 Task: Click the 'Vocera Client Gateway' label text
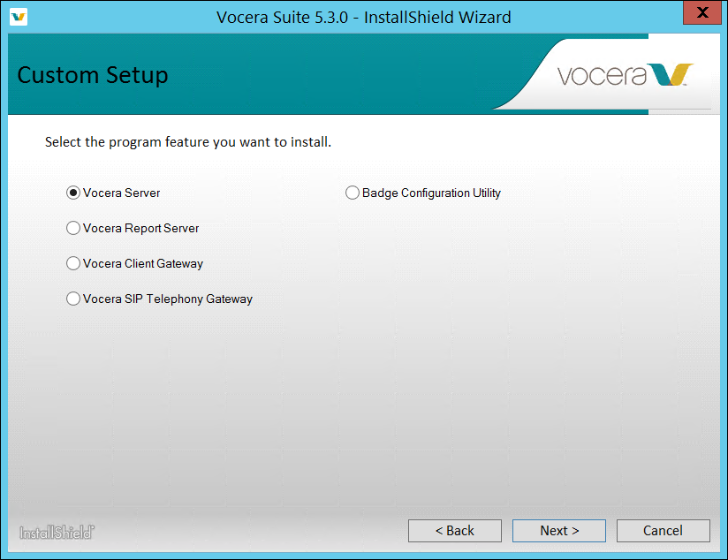(x=143, y=263)
